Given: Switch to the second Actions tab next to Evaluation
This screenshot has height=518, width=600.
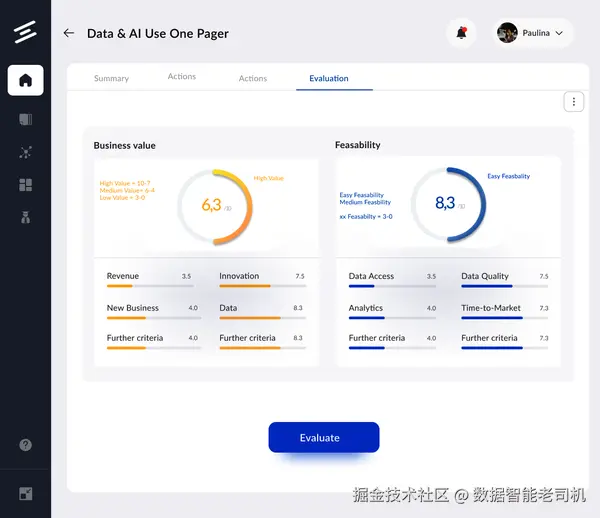Looking at the screenshot, I should click(253, 78).
